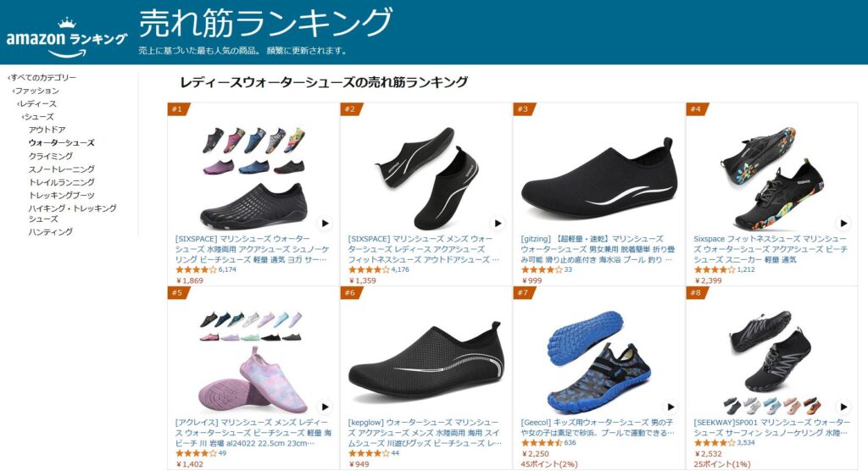Open アウトドア shoe category
868x471 pixels.
click(x=47, y=130)
